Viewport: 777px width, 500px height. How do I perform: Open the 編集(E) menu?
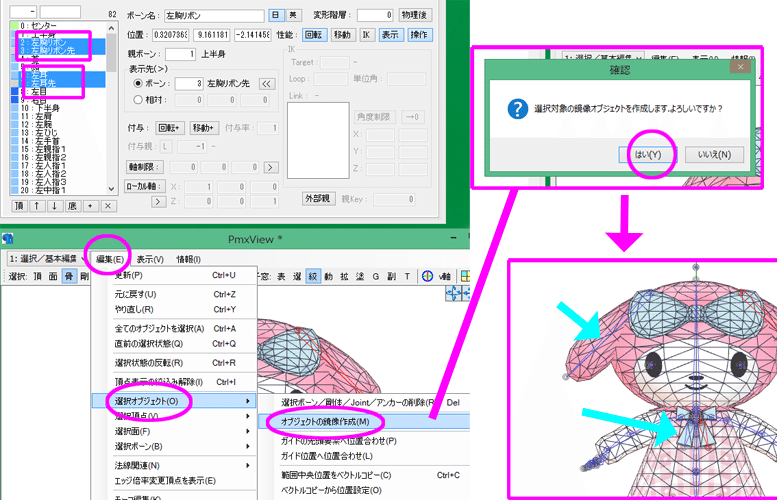tap(110, 259)
